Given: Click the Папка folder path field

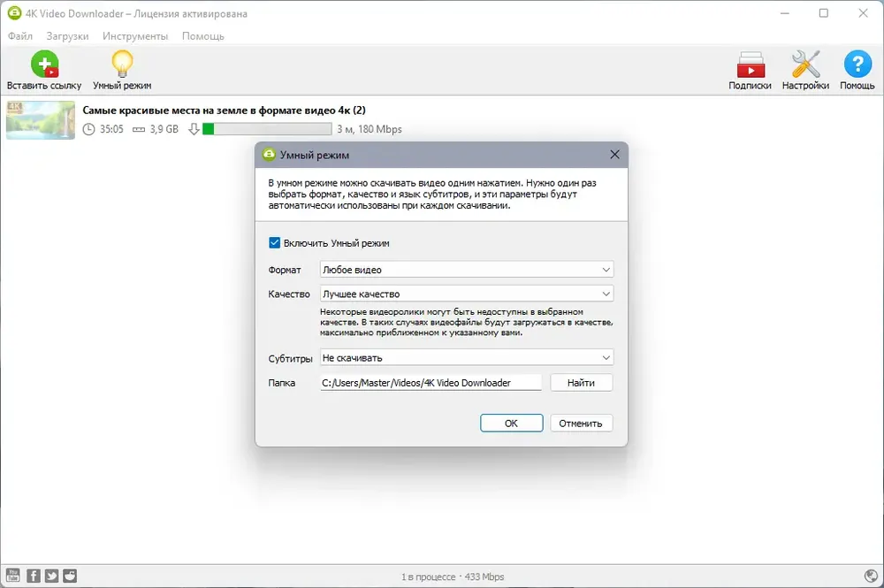Looking at the screenshot, I should (x=431, y=383).
